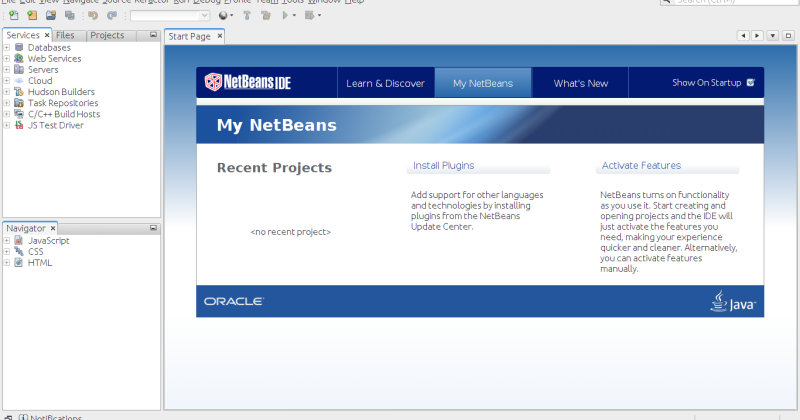Click the green Run Project icon
The height and width of the screenshot is (420, 800).
pos(285,15)
